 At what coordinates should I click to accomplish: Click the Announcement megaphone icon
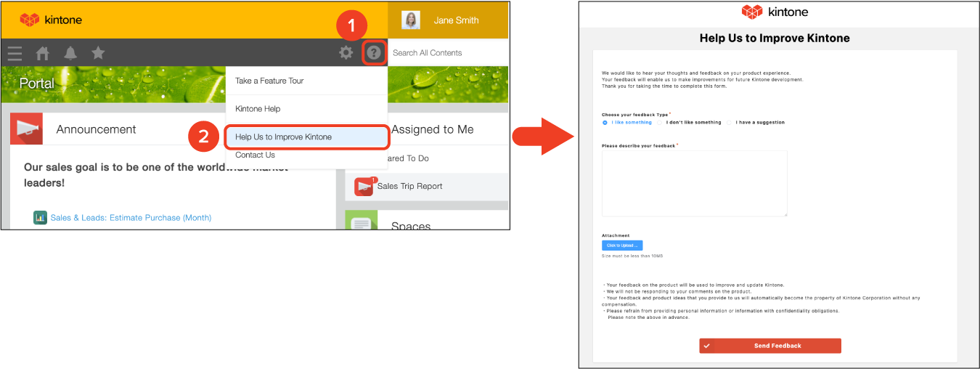coord(27,129)
